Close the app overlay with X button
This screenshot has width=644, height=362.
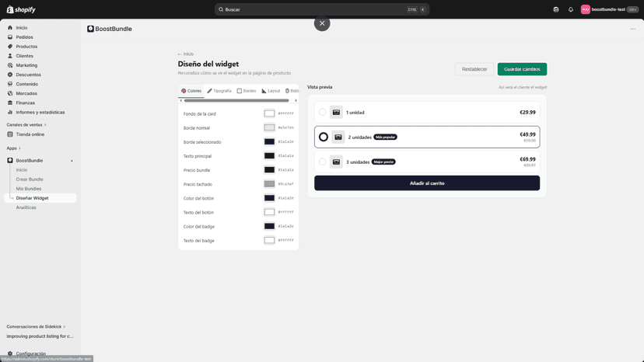322,23
